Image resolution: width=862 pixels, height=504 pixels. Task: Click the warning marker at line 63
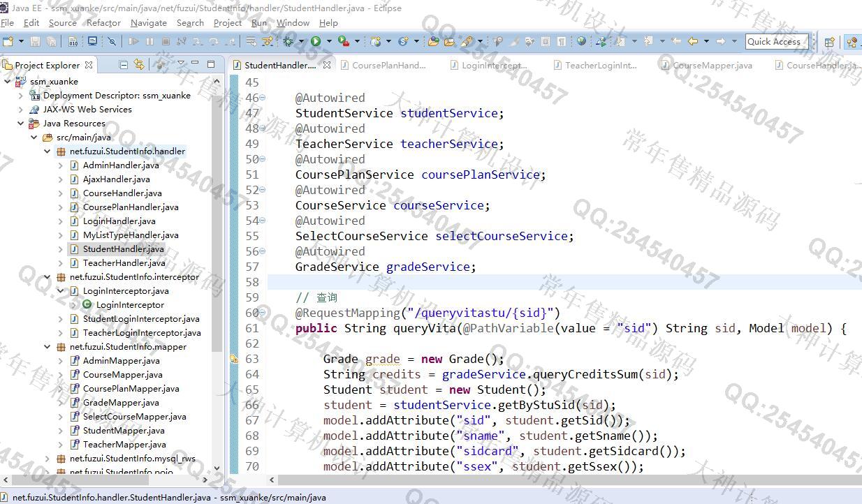point(235,360)
